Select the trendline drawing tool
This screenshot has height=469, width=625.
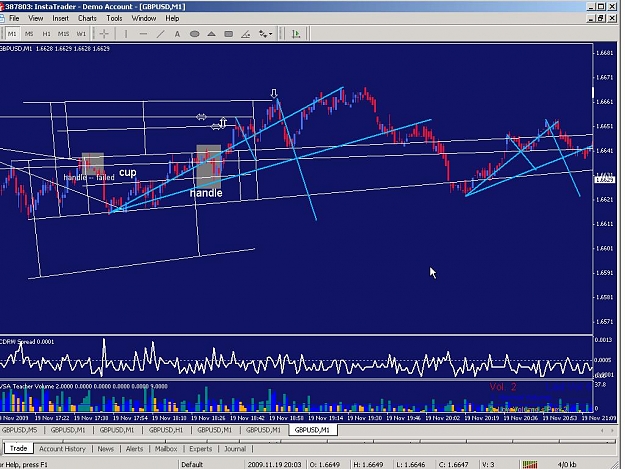point(160,34)
